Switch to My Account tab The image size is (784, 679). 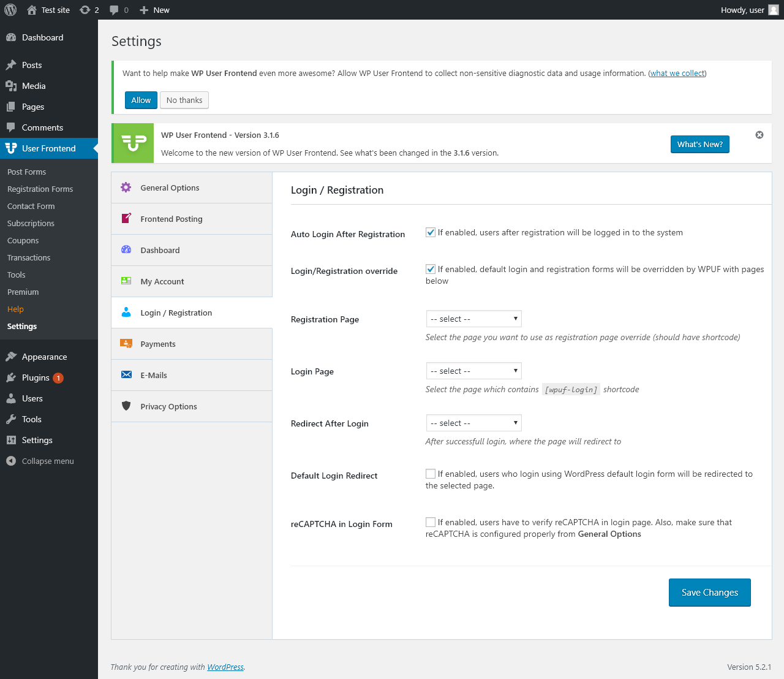coord(192,281)
